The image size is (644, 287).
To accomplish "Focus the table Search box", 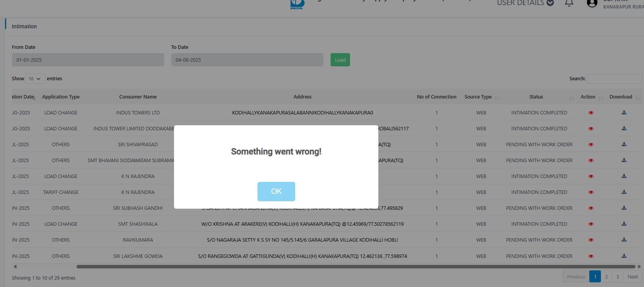I will pyautogui.click(x=615, y=79).
